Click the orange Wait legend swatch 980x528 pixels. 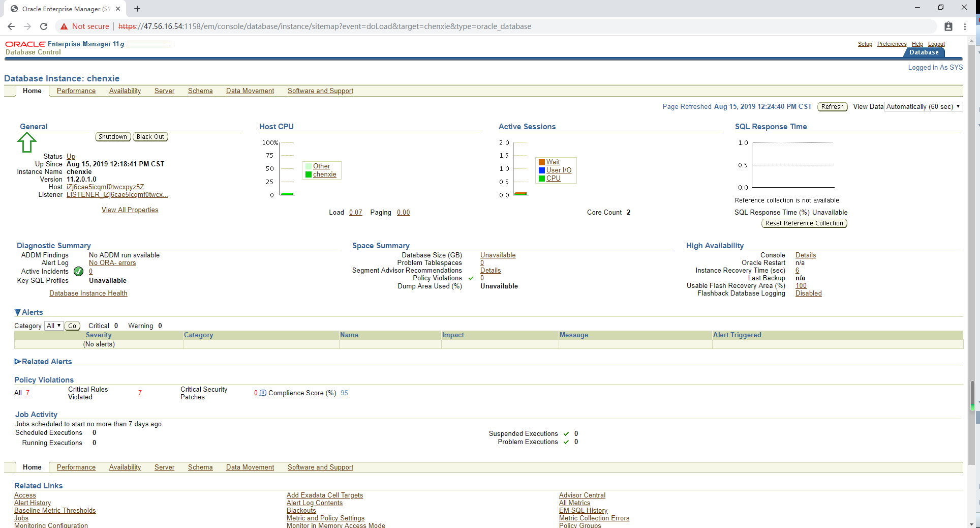coord(542,162)
